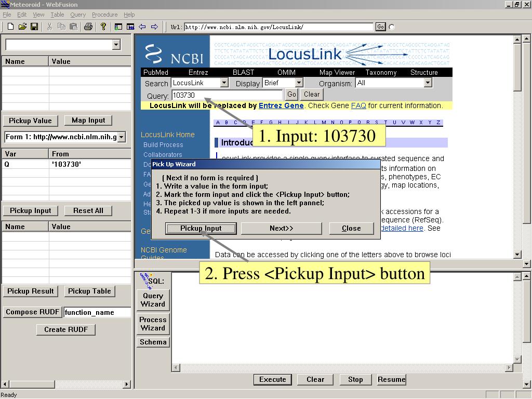Print with the printer toolbar icon
This screenshot has height=399, width=532.
click(x=88, y=26)
